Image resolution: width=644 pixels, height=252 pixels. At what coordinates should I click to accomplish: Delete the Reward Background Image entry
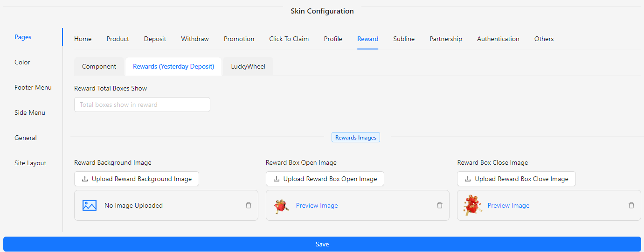[x=249, y=205]
